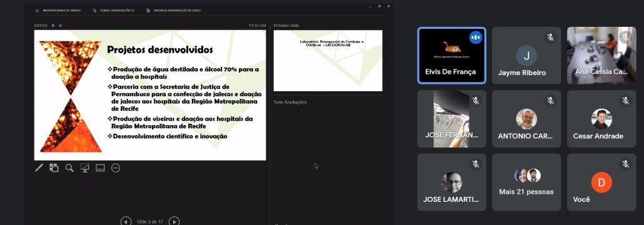644x225 pixels.
Task: Pause the presentation timer
Action: click(53, 26)
